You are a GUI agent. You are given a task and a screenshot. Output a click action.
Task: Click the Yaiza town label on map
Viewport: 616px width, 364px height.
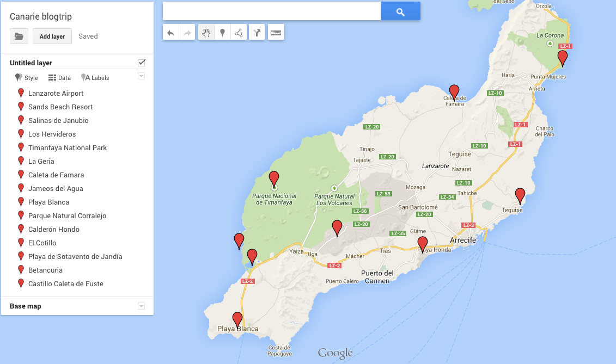(x=296, y=251)
